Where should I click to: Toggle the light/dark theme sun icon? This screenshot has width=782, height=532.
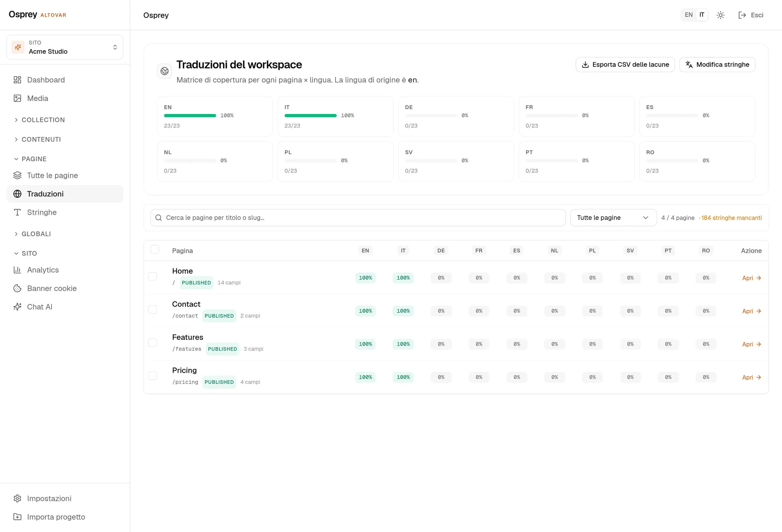pyautogui.click(x=720, y=15)
